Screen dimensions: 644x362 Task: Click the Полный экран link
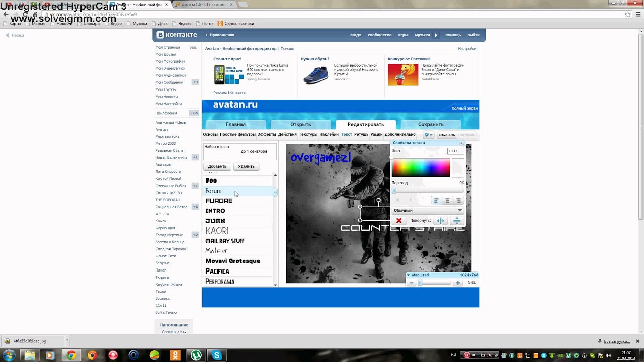click(x=464, y=108)
